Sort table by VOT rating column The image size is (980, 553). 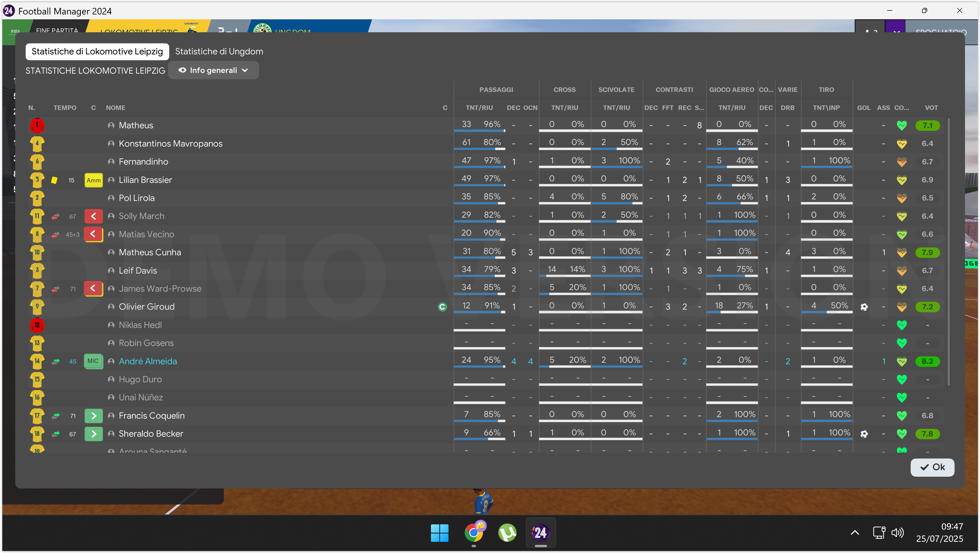tap(931, 108)
